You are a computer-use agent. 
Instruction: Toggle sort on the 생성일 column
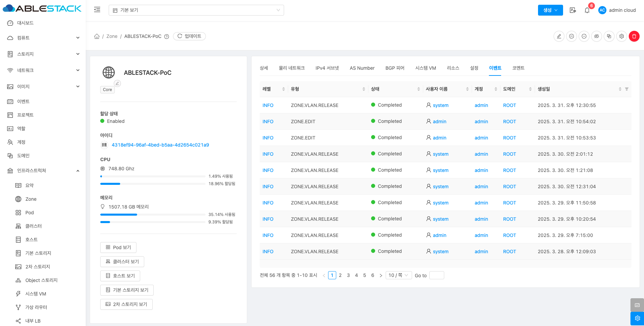click(x=620, y=89)
